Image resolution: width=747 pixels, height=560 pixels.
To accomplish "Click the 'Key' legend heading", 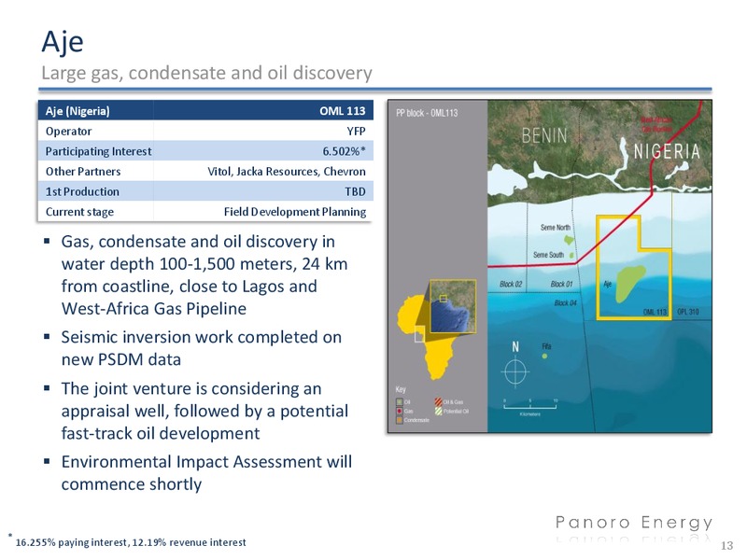I will (x=401, y=389).
